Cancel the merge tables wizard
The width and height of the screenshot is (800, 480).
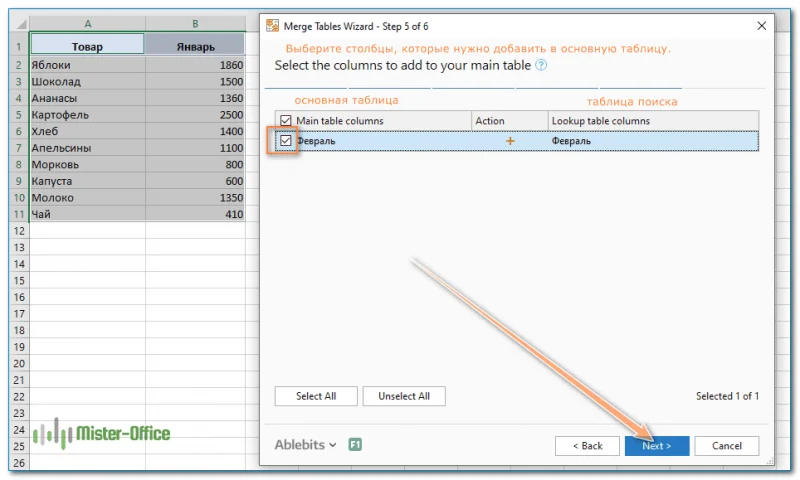(727, 445)
